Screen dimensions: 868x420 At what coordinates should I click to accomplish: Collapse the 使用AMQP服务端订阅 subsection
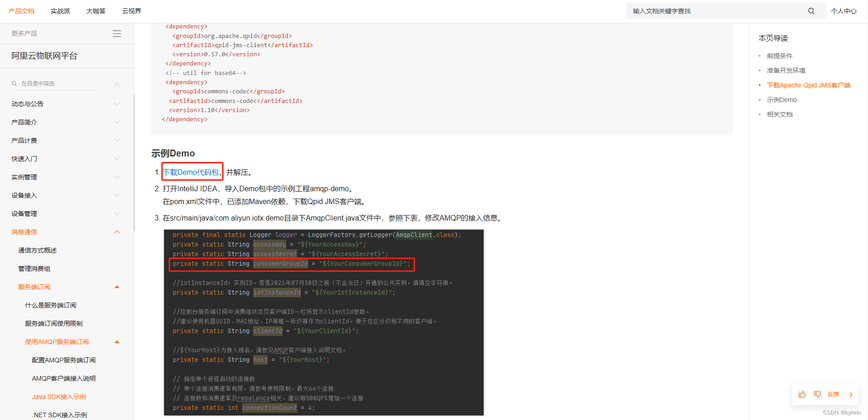click(x=117, y=342)
